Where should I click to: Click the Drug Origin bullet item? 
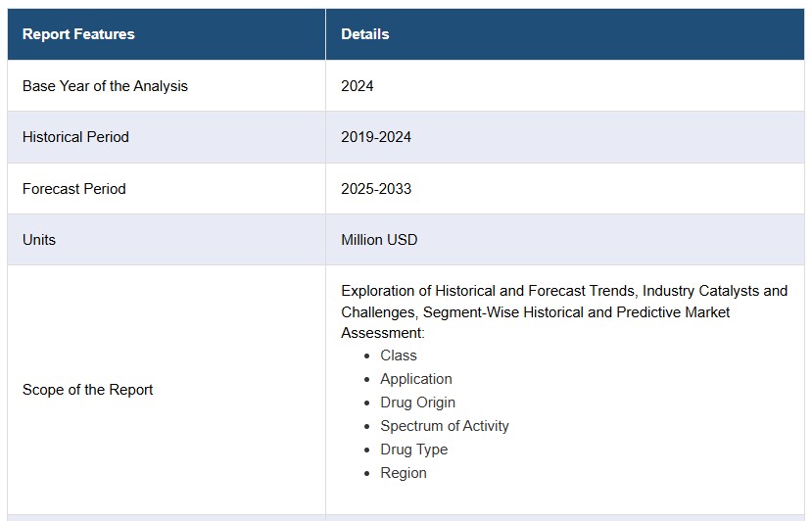[417, 403]
